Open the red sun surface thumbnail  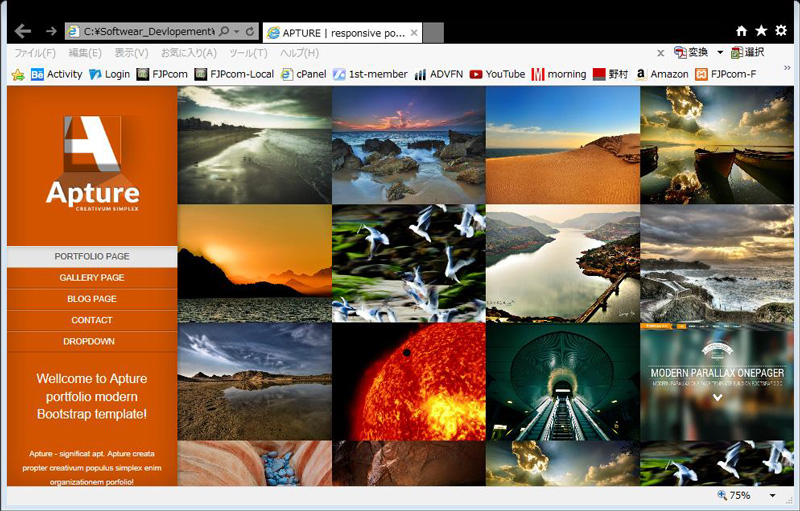click(409, 381)
